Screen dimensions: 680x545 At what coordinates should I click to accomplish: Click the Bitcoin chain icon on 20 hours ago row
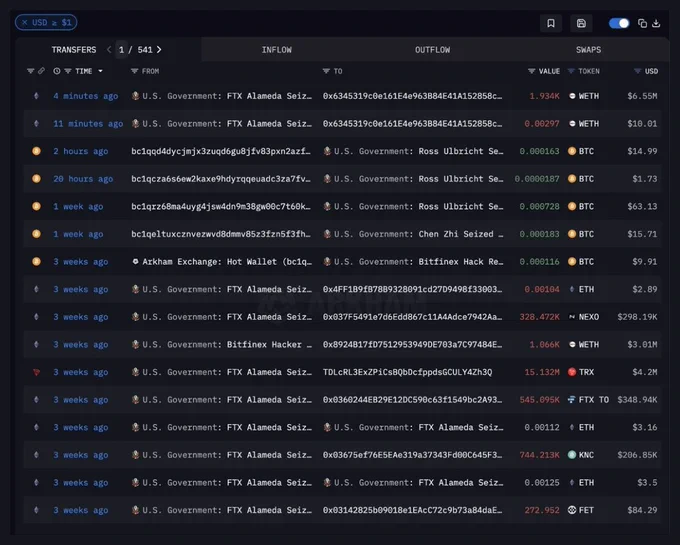click(36, 179)
